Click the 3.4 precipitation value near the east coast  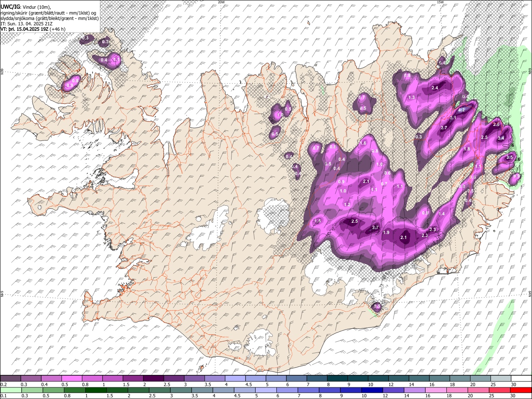[501, 138]
